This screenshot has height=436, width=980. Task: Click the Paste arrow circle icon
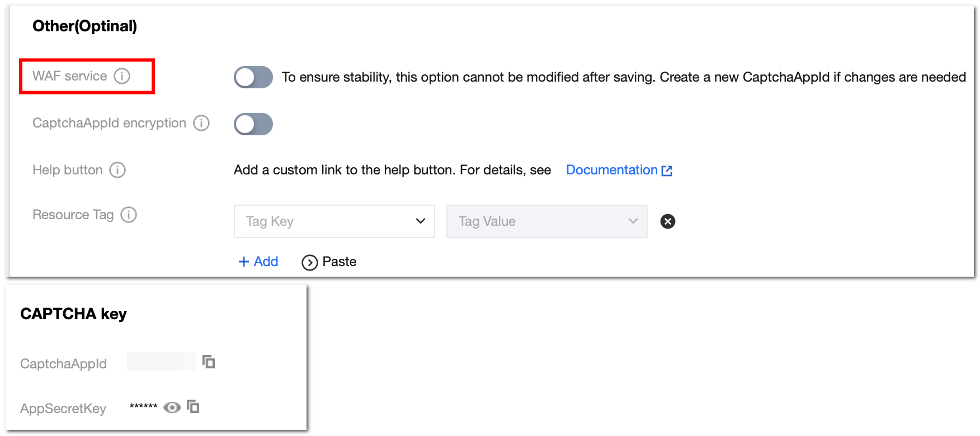pos(309,262)
